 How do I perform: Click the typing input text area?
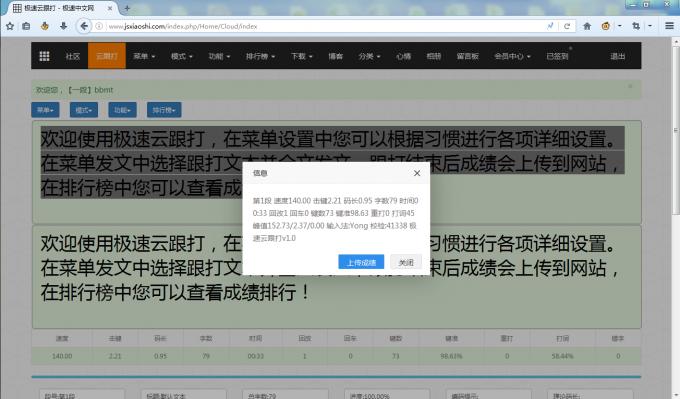tap(337, 277)
